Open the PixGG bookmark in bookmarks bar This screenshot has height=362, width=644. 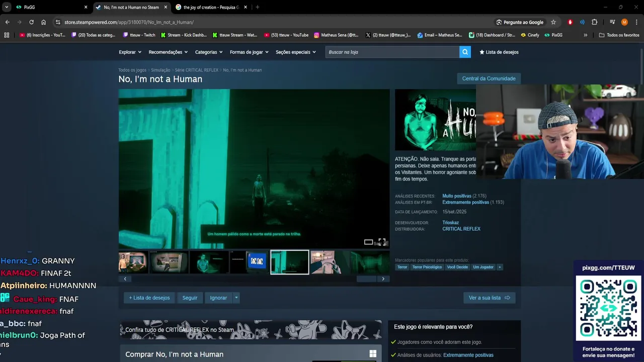coord(553,35)
